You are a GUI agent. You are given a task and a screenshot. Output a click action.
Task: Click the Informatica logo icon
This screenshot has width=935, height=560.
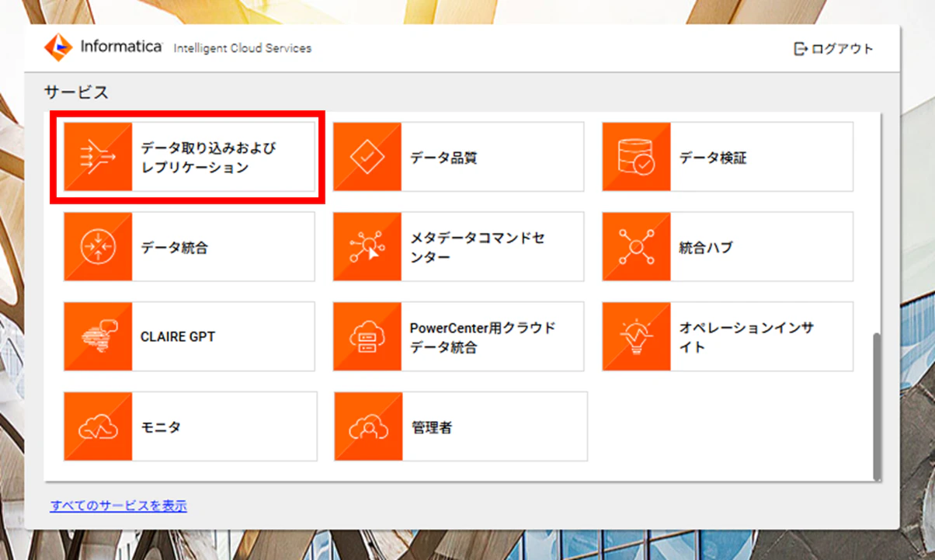click(x=58, y=47)
